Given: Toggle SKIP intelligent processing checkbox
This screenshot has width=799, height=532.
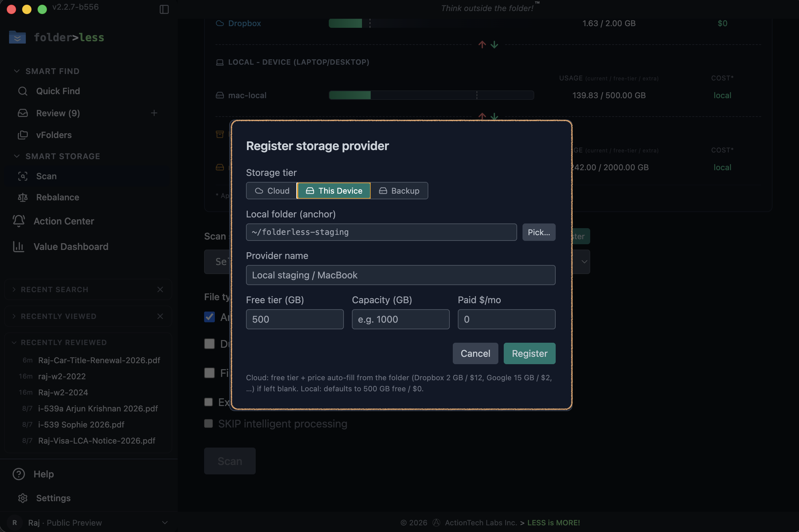Looking at the screenshot, I should coord(208,423).
